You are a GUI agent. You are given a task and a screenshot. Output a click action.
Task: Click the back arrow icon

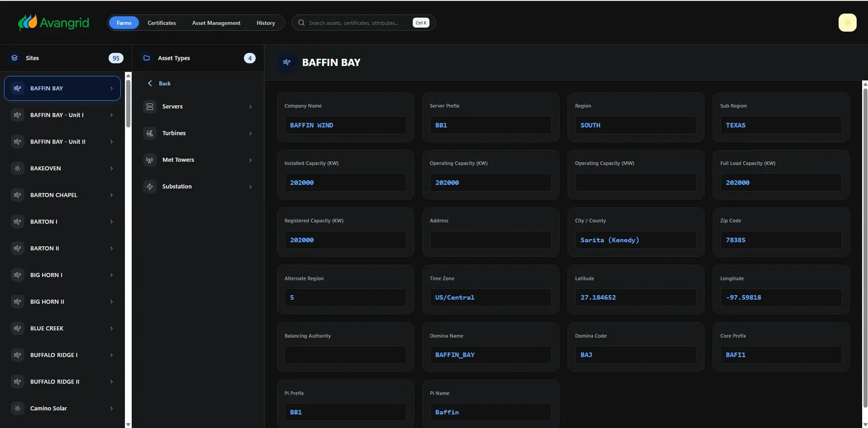pos(150,84)
